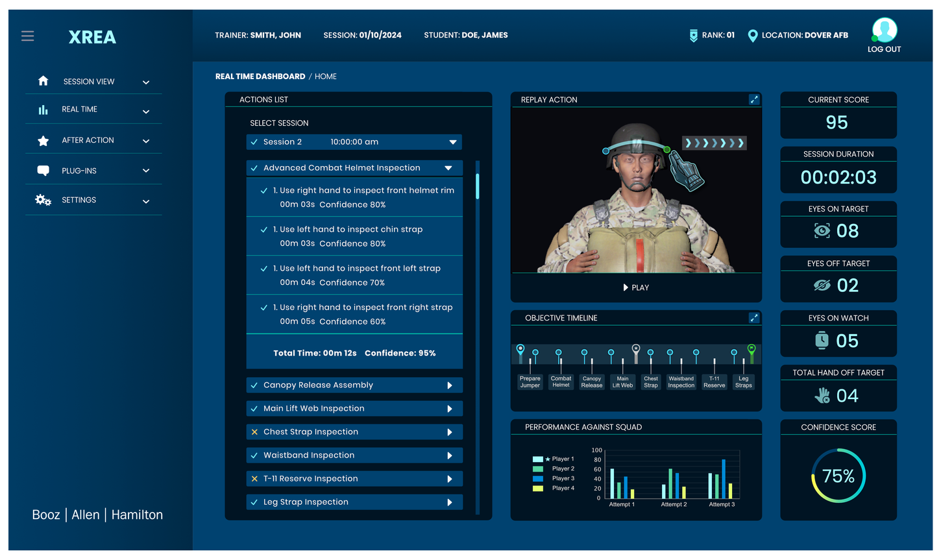Screen dimensions: 941x560
Task: Click the Plug-Ins chat bubble icon
Action: coord(43,171)
